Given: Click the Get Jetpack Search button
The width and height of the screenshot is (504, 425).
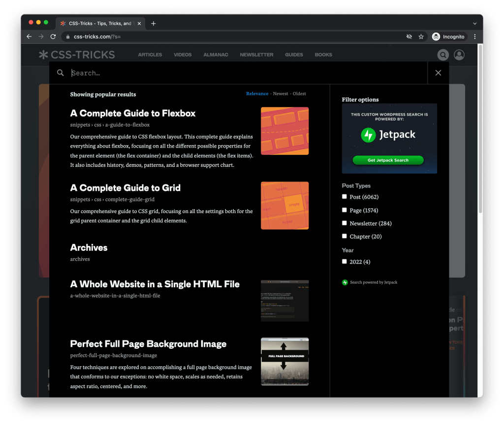Looking at the screenshot, I should (388, 160).
